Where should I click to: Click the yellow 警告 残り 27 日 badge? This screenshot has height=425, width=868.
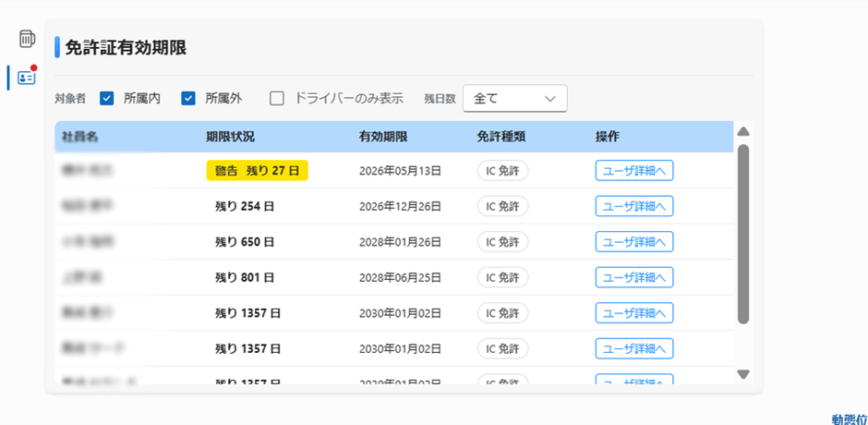tap(258, 171)
